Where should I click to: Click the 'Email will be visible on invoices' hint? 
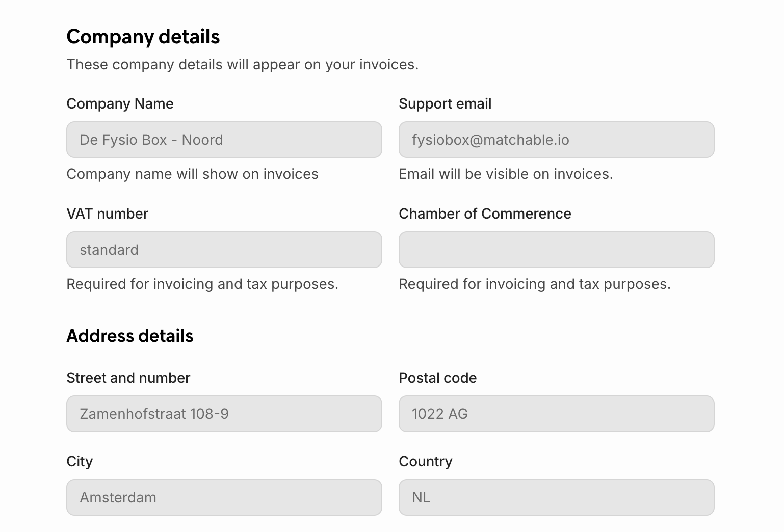pyautogui.click(x=506, y=174)
